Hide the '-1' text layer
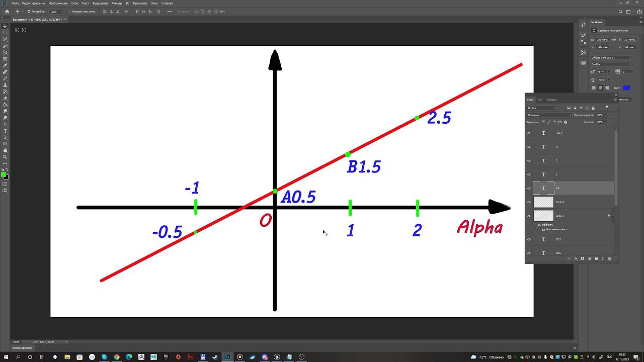644x362 pixels. pos(529,147)
